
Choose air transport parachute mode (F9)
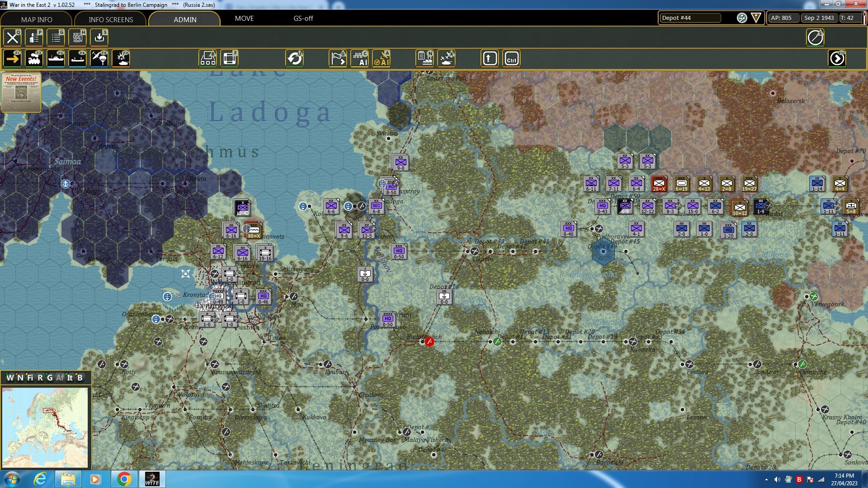pyautogui.click(x=99, y=59)
